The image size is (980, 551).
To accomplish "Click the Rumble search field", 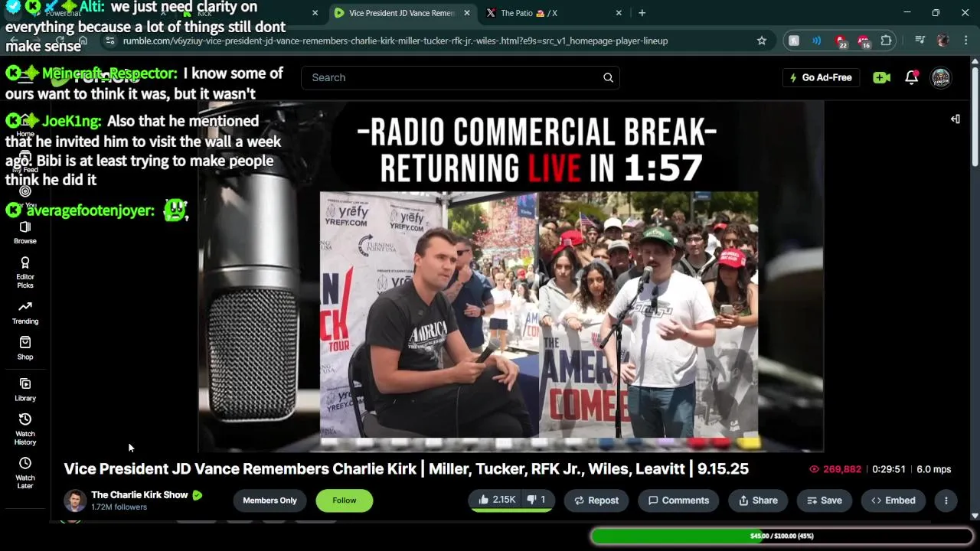I will point(460,77).
